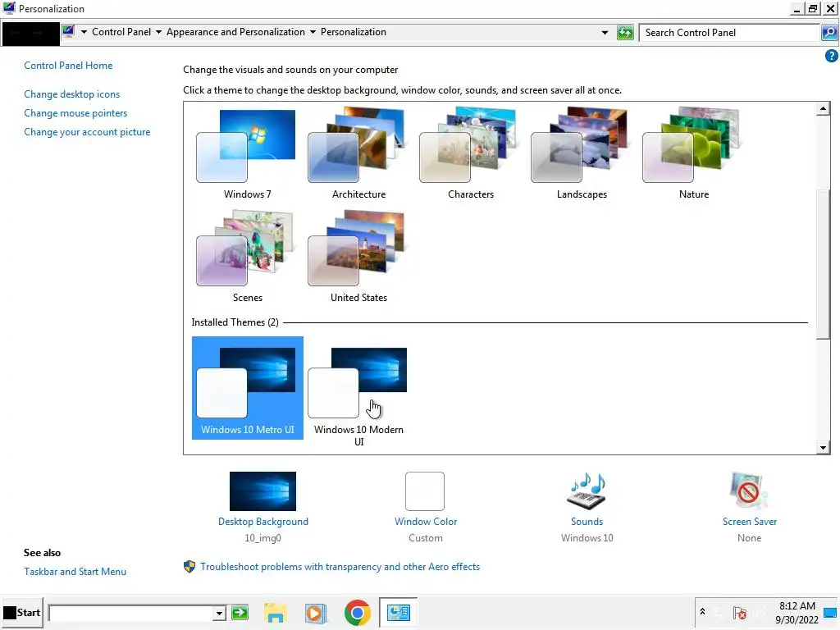Image resolution: width=840 pixels, height=630 pixels.
Task: Open the Start menu
Action: pos(22,612)
